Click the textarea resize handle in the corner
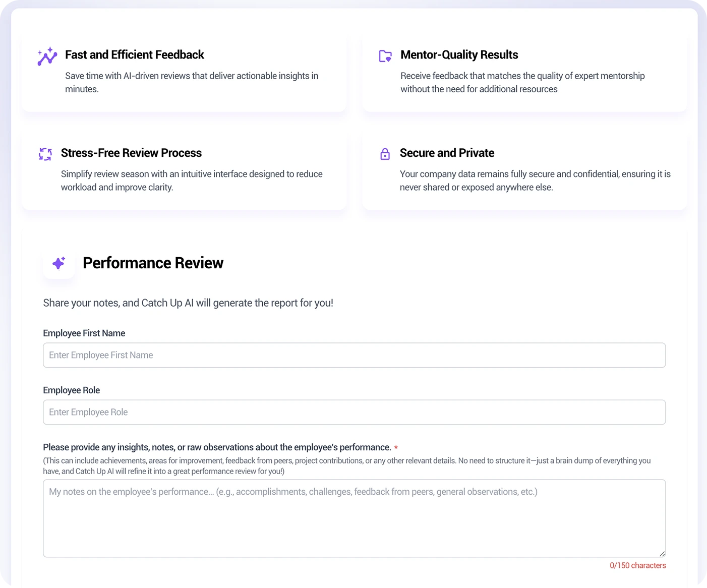Viewport: 707px width, 588px height. click(662, 554)
